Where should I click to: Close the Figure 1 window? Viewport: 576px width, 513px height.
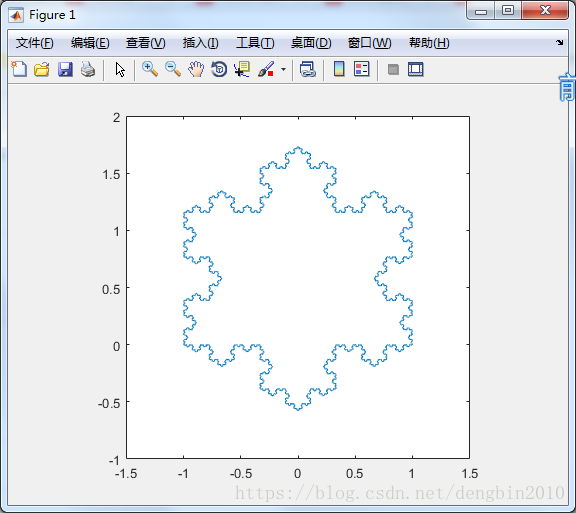[x=545, y=10]
